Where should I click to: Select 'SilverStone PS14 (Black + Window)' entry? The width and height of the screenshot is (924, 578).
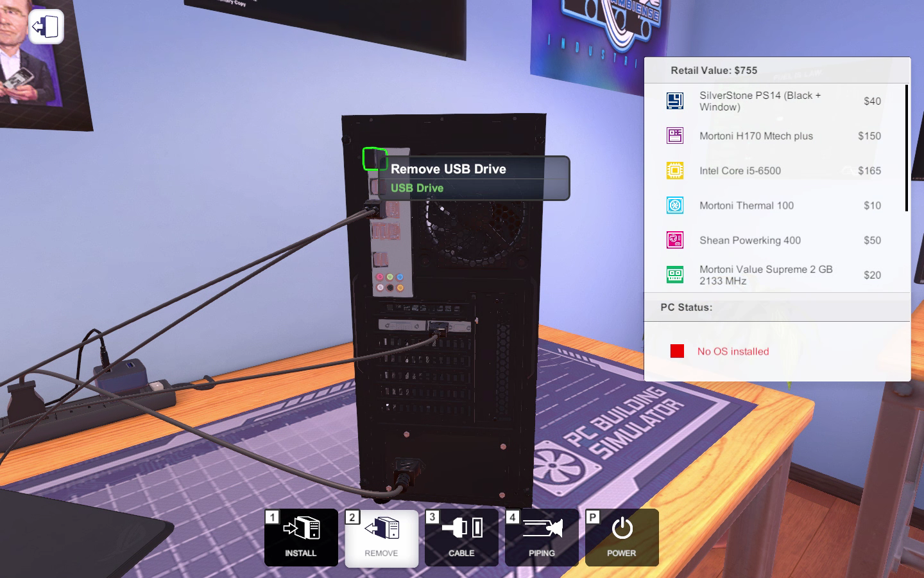pos(774,101)
